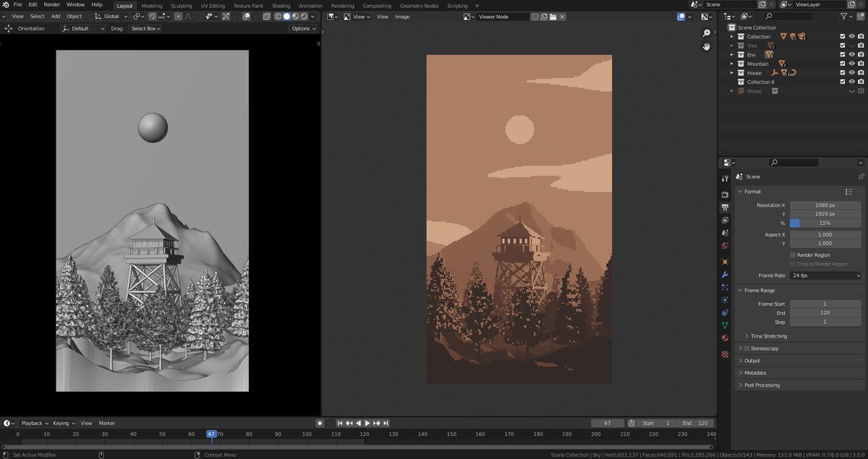868x459 pixels.
Task: Exclude the Mountain collection via its checkbox
Action: coord(843,64)
